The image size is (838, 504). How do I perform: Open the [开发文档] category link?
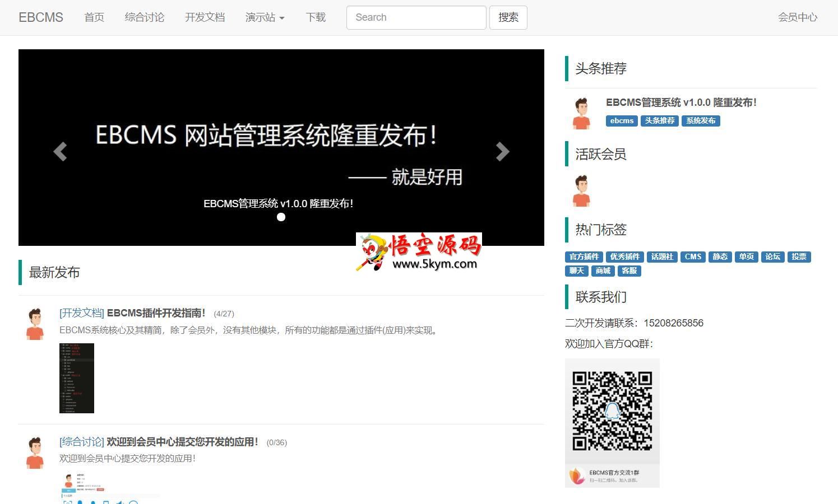click(82, 313)
